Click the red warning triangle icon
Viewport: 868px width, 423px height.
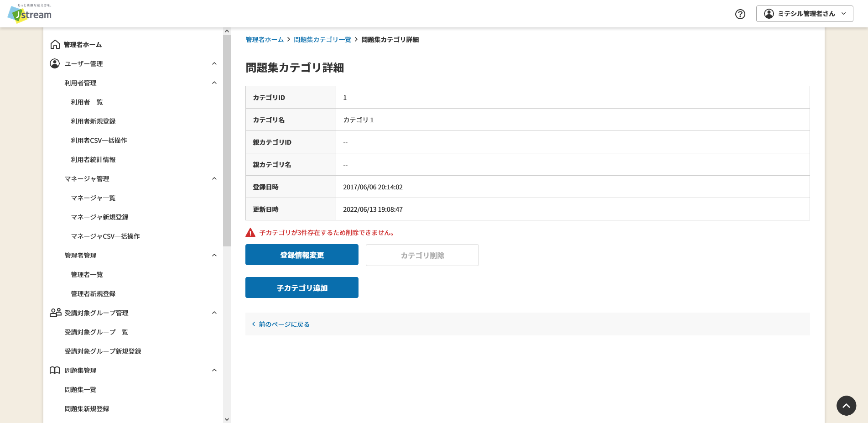(x=250, y=233)
